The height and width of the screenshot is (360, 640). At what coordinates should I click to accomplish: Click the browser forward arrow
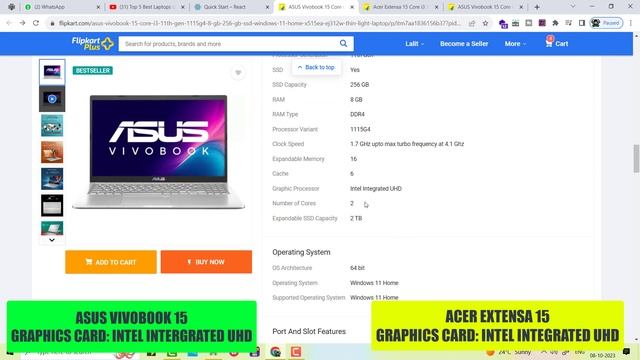click(x=22, y=23)
